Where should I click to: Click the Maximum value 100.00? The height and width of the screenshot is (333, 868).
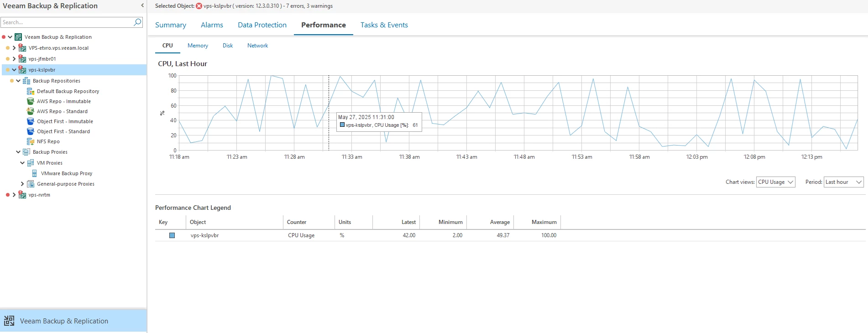549,235
